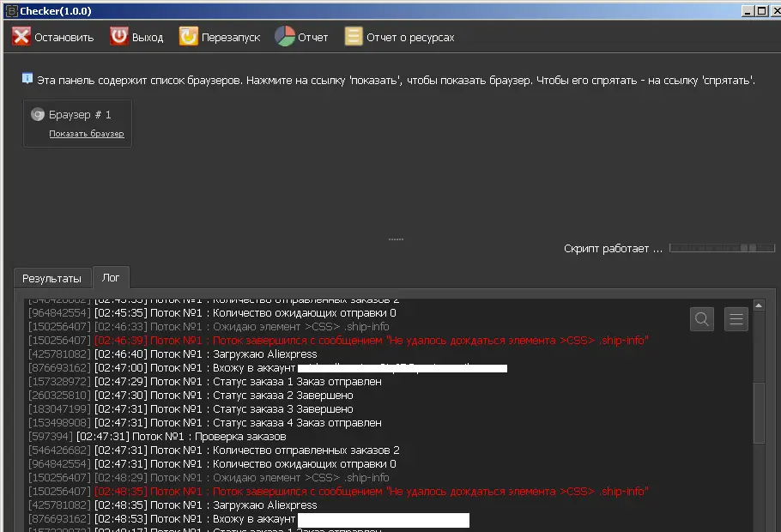Click log line Статус заказа 3 Завершено
The width and height of the screenshot is (781, 532).
191,409
